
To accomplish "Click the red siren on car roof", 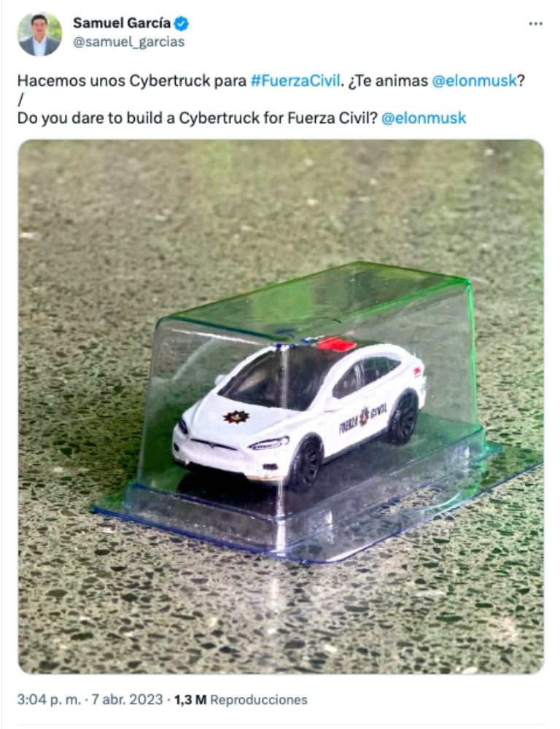I will coord(336,345).
